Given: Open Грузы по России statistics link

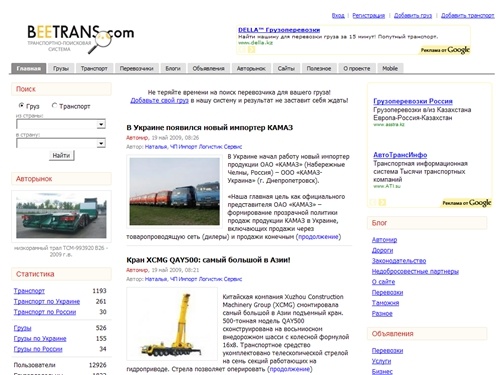Looking at the screenshot, I should click(38, 349).
